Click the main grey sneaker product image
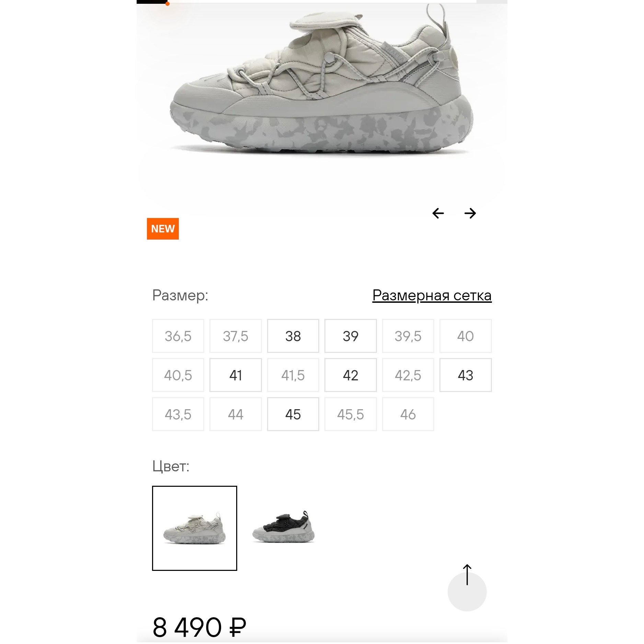 322,82
